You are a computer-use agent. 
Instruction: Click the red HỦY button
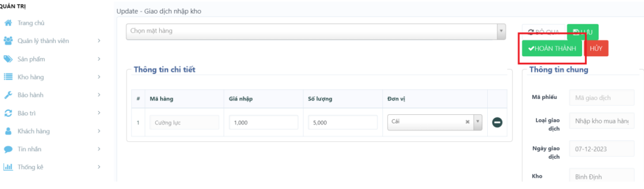[x=596, y=48]
